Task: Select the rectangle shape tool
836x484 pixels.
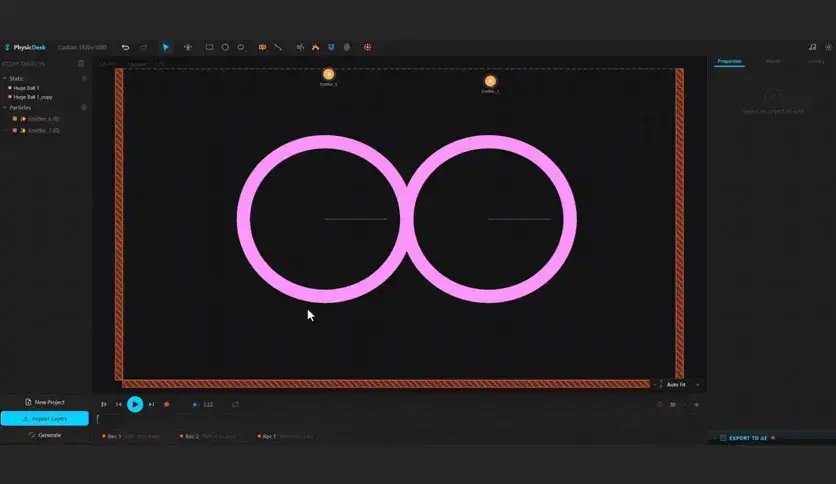Action: coord(209,47)
